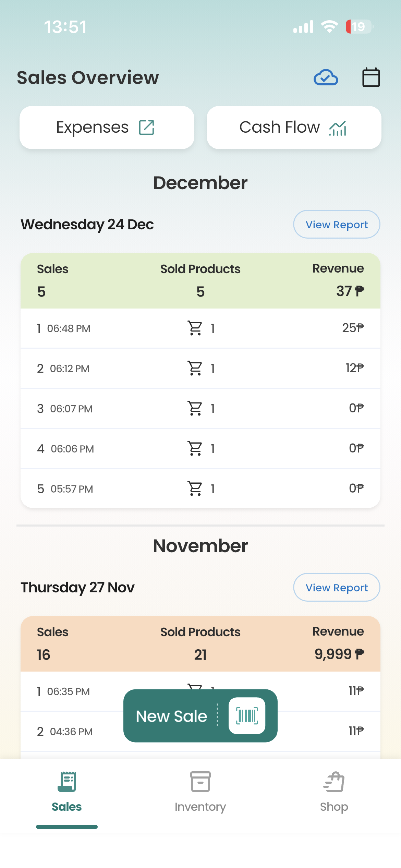Tap cart icon on 06:12 PM sale
The width and height of the screenshot is (401, 868).
coord(195,368)
